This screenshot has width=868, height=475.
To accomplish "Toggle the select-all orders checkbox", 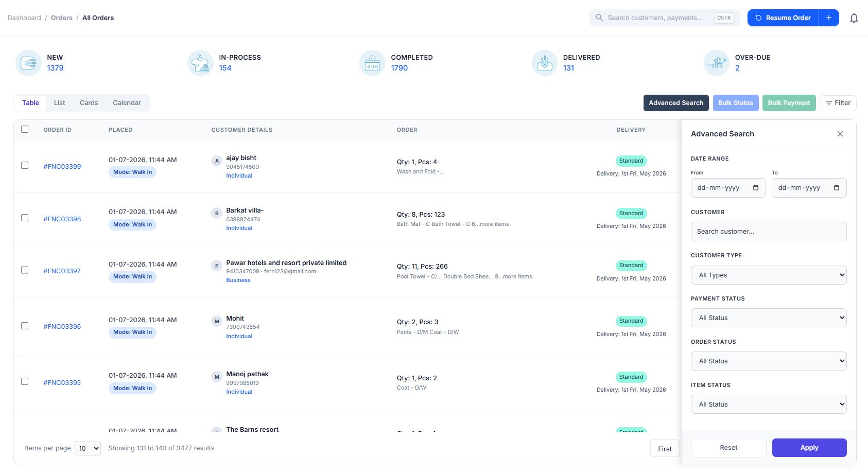I will click(25, 129).
